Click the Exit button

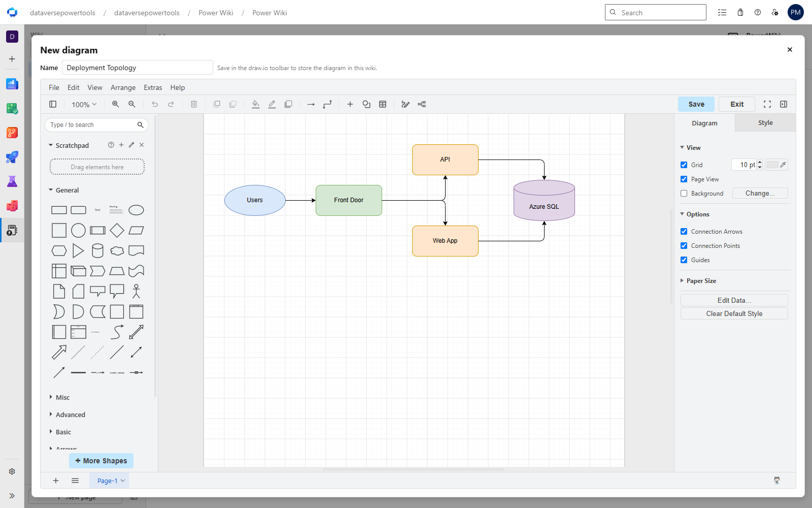click(x=737, y=104)
